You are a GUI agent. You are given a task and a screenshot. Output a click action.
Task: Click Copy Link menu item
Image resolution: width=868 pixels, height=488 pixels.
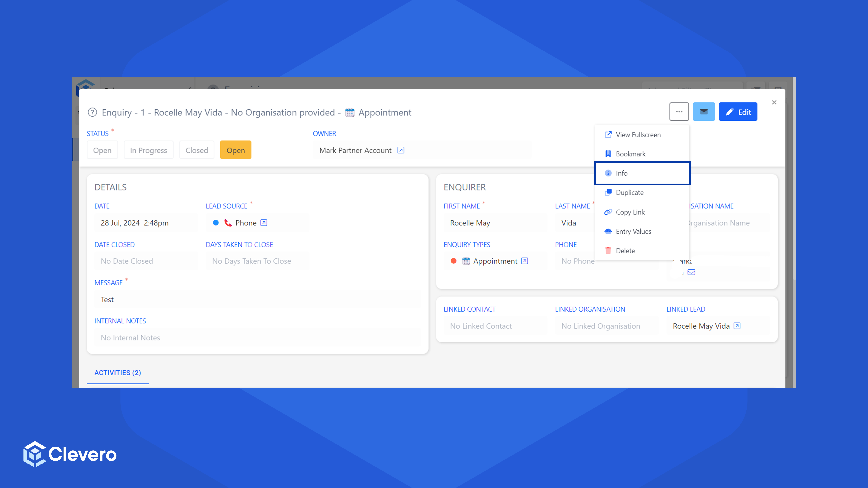(x=630, y=212)
